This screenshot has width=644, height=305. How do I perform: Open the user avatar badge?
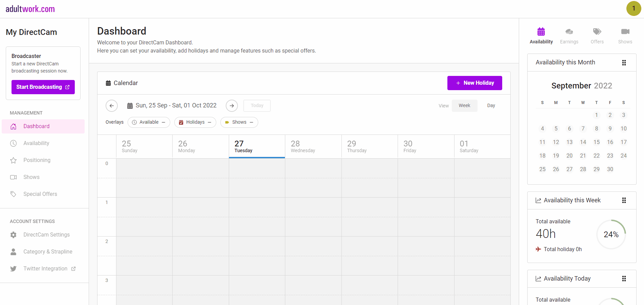[634, 8]
